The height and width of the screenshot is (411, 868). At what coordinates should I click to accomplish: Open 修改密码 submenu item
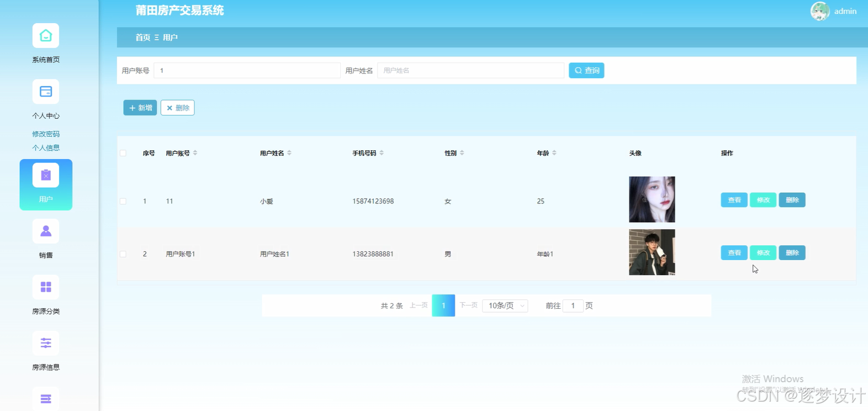click(x=46, y=134)
